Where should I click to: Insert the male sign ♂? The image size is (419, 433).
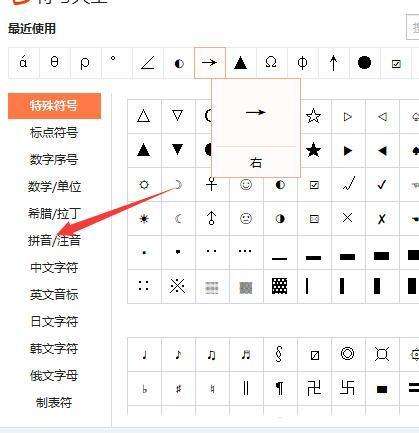(x=212, y=218)
